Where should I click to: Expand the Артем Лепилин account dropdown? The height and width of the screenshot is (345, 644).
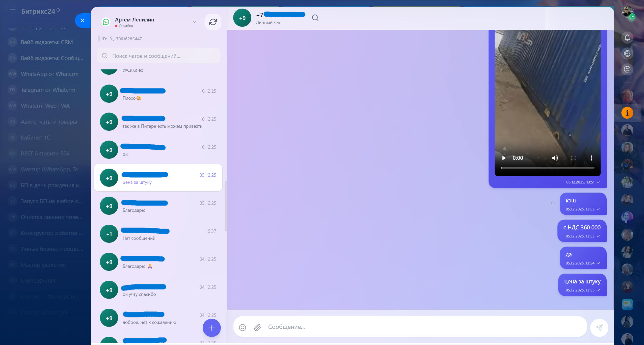[194, 22]
